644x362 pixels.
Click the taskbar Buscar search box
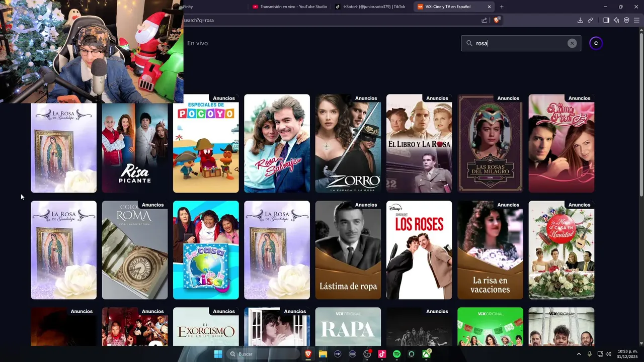click(262, 354)
